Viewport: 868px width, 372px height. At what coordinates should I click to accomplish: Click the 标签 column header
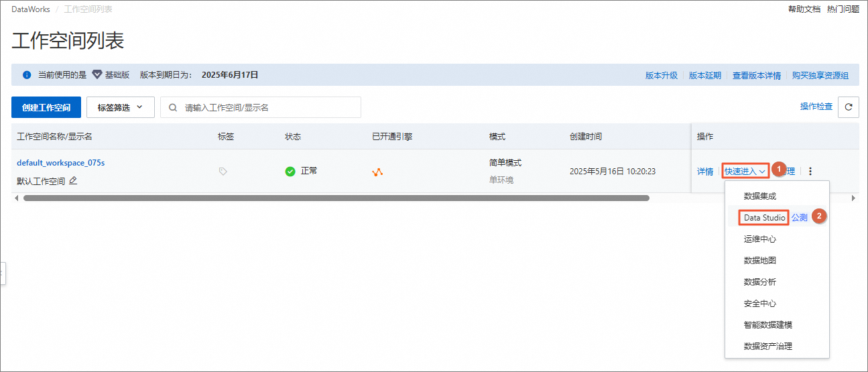point(226,137)
